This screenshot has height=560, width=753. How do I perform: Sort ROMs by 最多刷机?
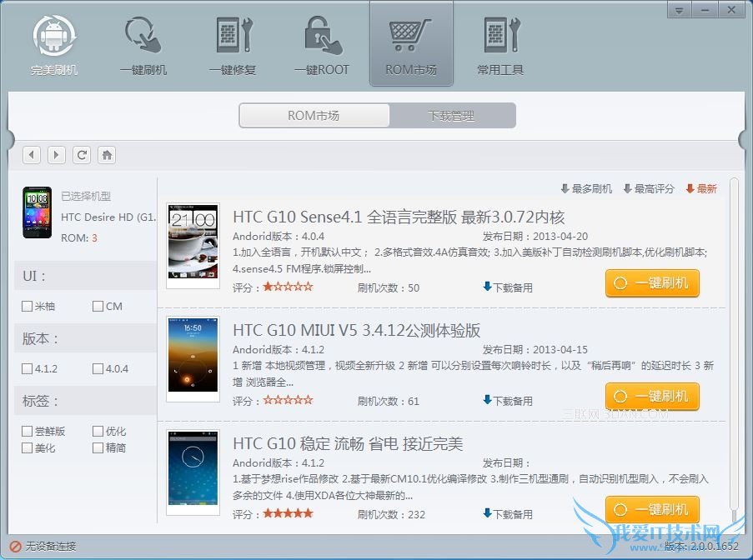click(x=586, y=189)
